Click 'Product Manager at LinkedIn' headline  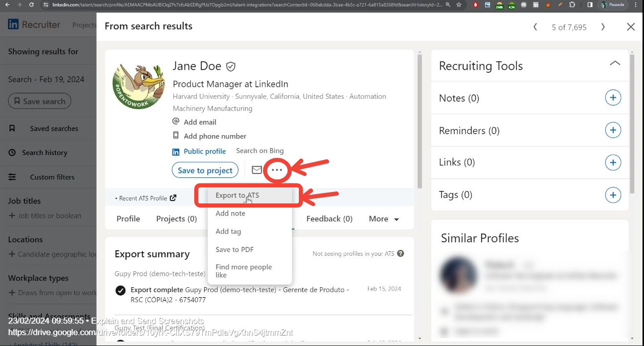coord(230,84)
